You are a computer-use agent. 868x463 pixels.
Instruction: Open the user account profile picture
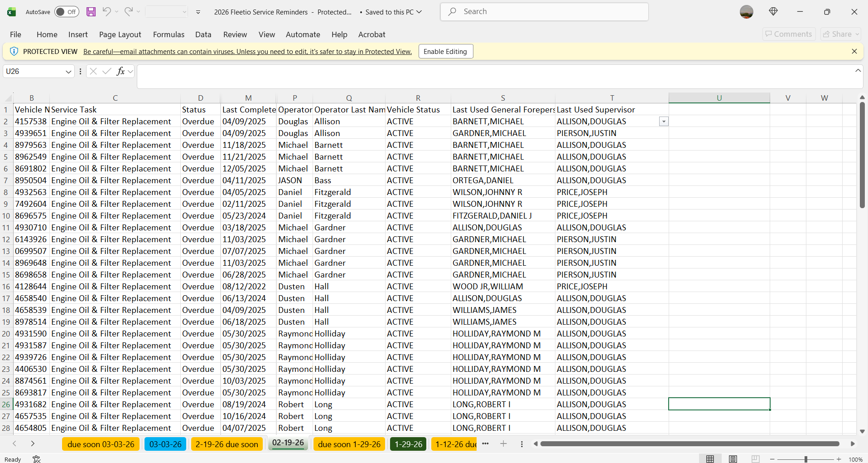746,12
